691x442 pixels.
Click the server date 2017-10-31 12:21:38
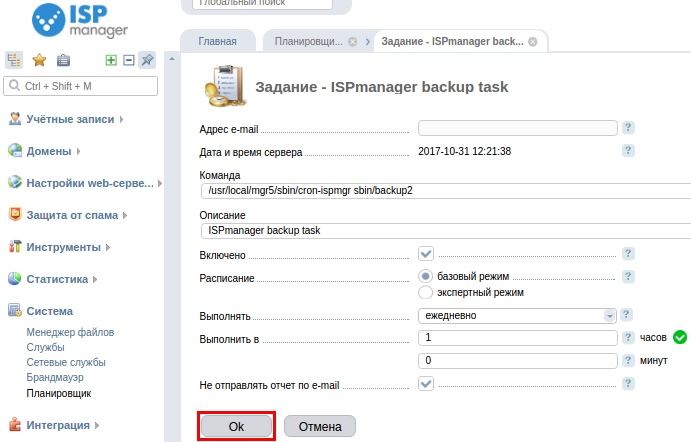[x=464, y=151]
